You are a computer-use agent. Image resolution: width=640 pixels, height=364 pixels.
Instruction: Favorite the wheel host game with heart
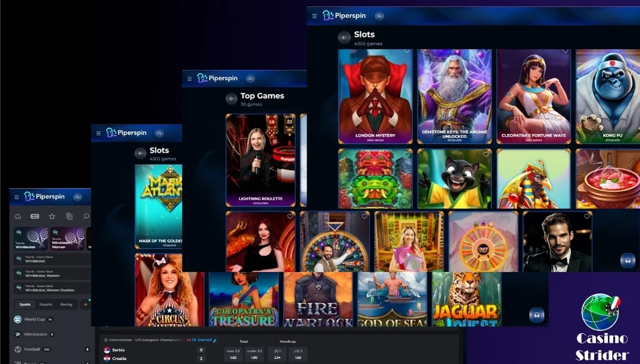pyautogui.click(x=364, y=216)
